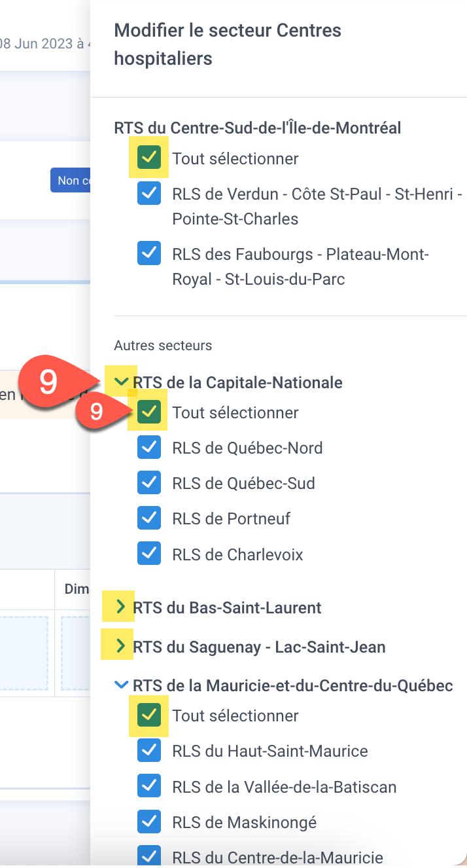Deselect RLS de Charlevoix

click(150, 554)
